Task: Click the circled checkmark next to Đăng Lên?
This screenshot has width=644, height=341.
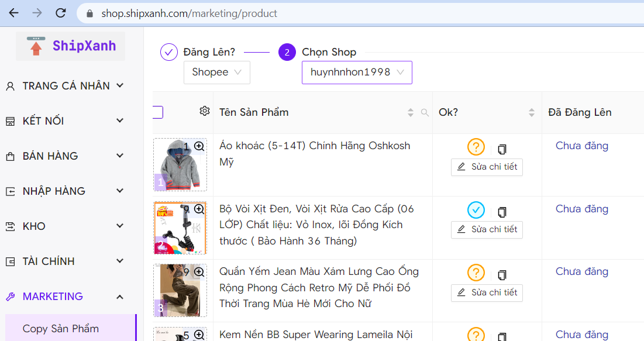Action: (x=168, y=51)
